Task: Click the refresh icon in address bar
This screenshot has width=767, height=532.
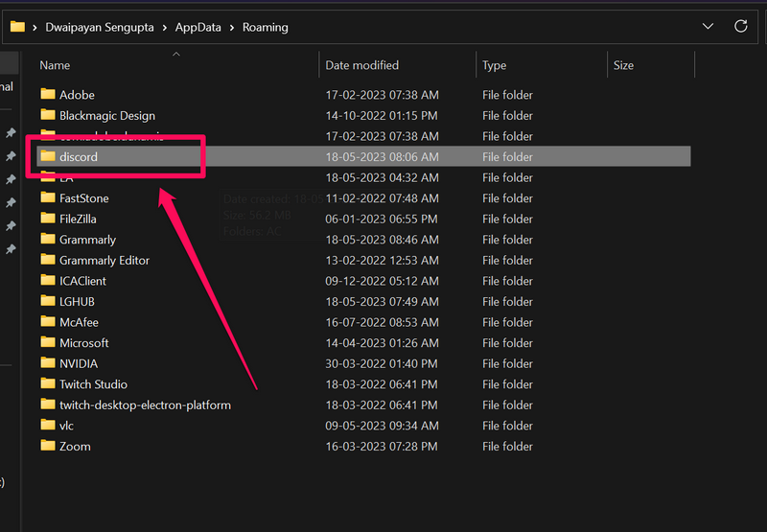Action: [x=740, y=27]
